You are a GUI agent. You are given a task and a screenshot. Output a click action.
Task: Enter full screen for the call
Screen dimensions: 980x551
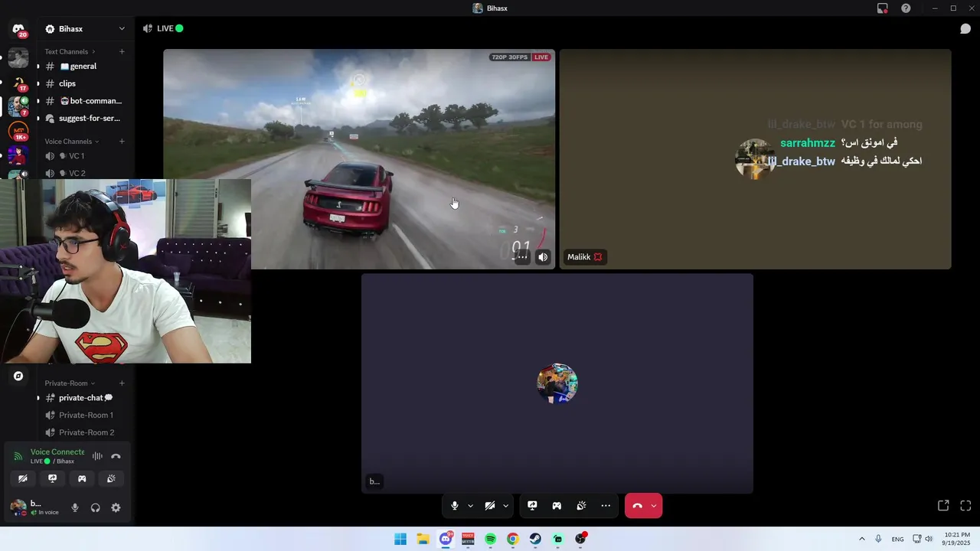click(965, 506)
